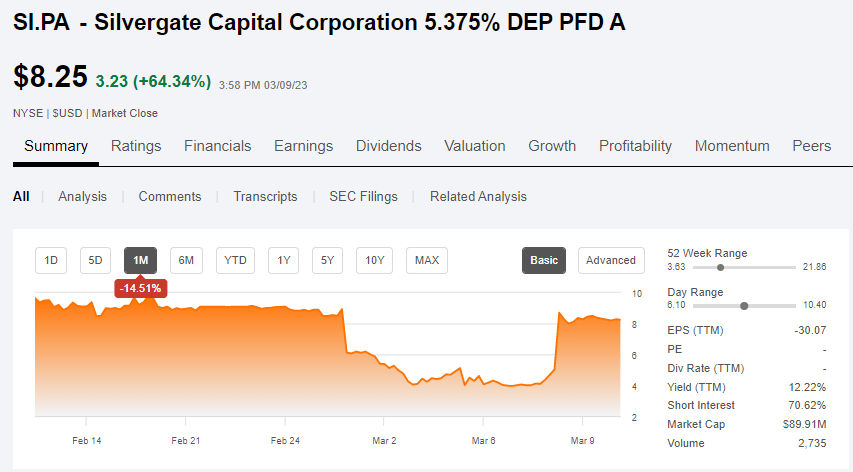The image size is (853, 472).
Task: Click the NYSE market close line
Action: coord(85,113)
